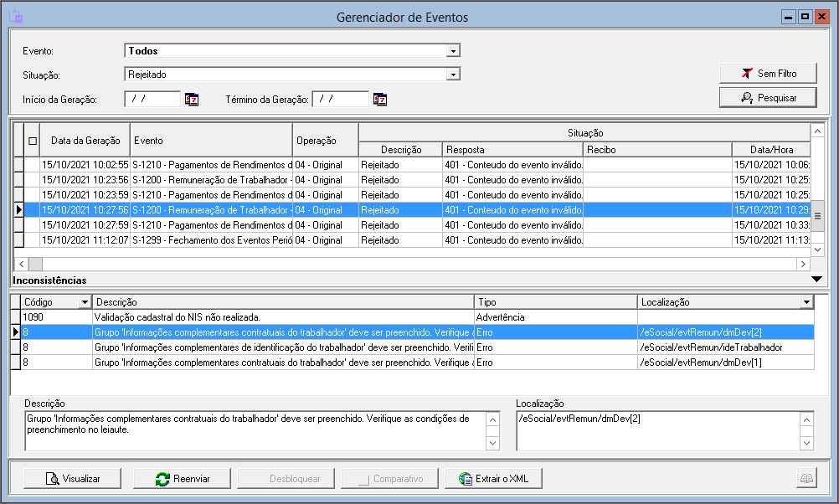839x504 pixels.
Task: Click the Início da Geração date field
Action: [x=152, y=99]
